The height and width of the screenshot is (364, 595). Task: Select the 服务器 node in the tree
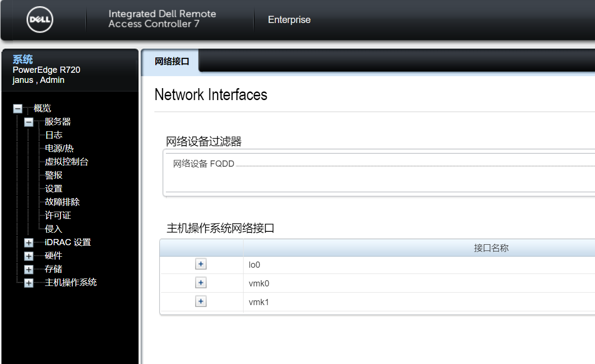click(x=58, y=121)
